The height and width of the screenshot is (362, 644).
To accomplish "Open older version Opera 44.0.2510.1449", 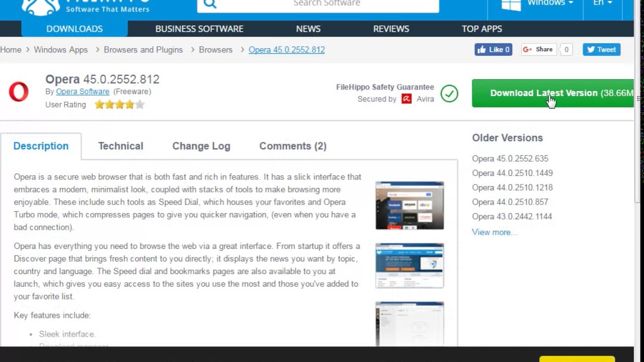I will [x=512, y=173].
